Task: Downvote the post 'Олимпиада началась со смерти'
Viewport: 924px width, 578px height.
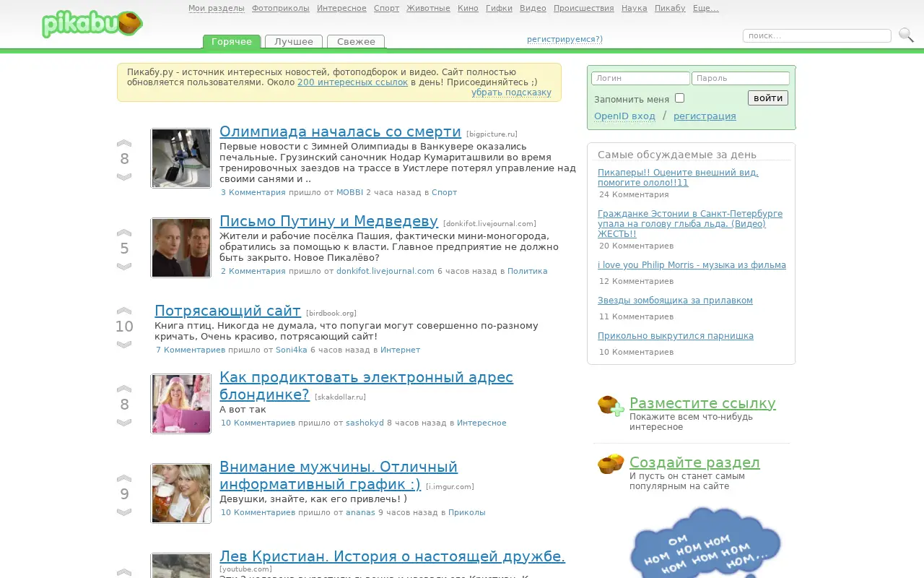Action: click(x=124, y=177)
